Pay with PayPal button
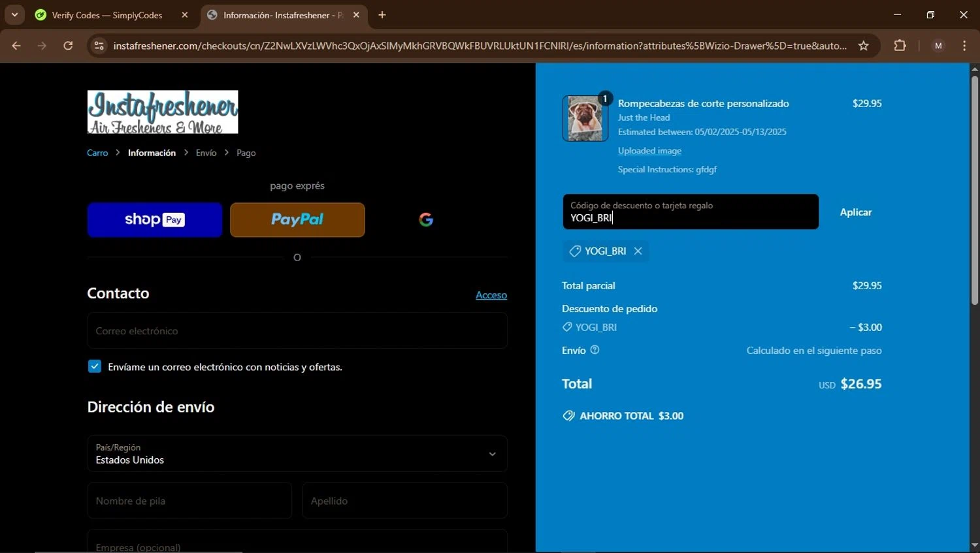The width and height of the screenshot is (980, 553). 297,219
